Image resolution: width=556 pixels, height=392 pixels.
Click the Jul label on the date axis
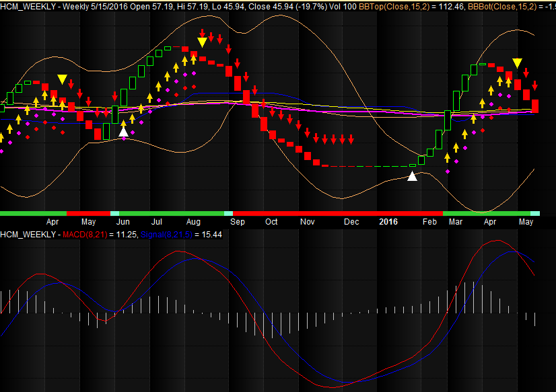click(157, 222)
